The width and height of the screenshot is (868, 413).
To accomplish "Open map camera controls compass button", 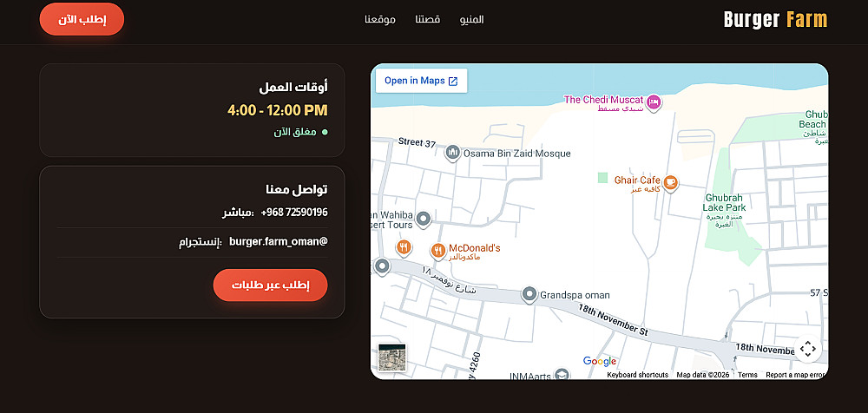I will [x=807, y=349].
